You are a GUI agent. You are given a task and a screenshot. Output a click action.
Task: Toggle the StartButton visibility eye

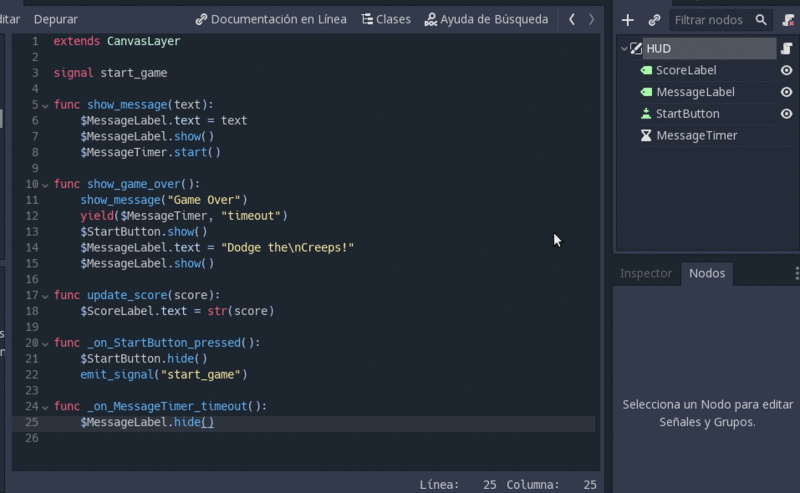tap(786, 114)
